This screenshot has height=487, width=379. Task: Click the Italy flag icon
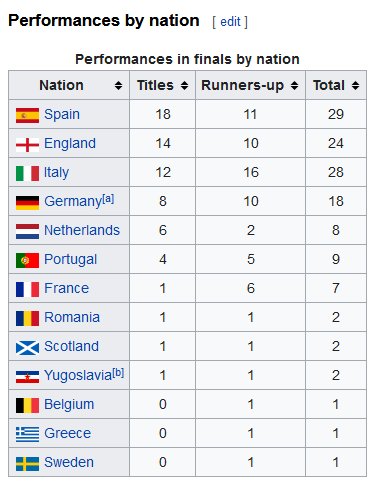pyautogui.click(x=27, y=173)
